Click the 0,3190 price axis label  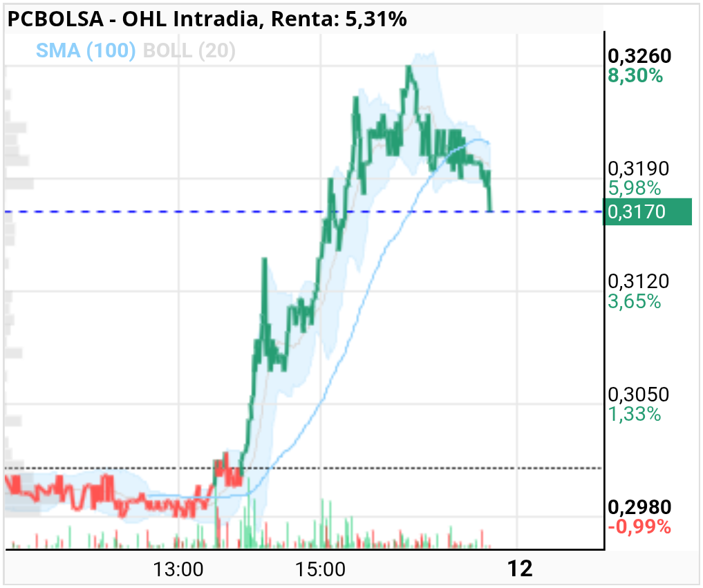(x=639, y=169)
